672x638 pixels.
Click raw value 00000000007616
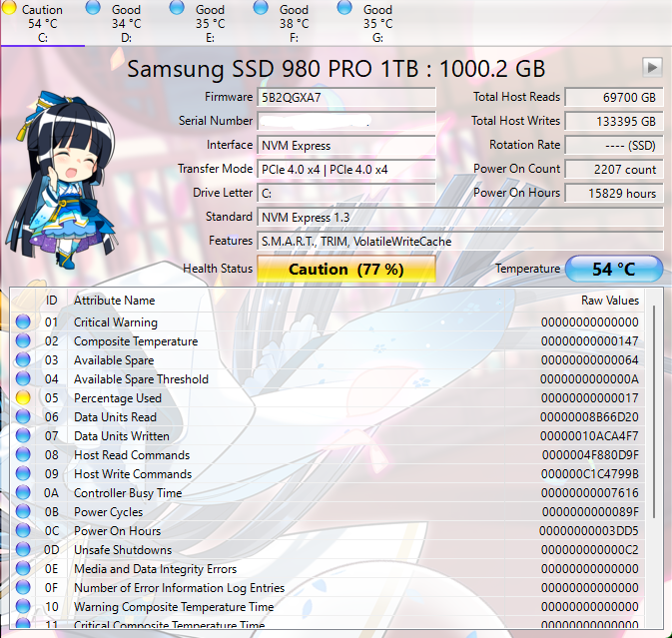(x=589, y=493)
